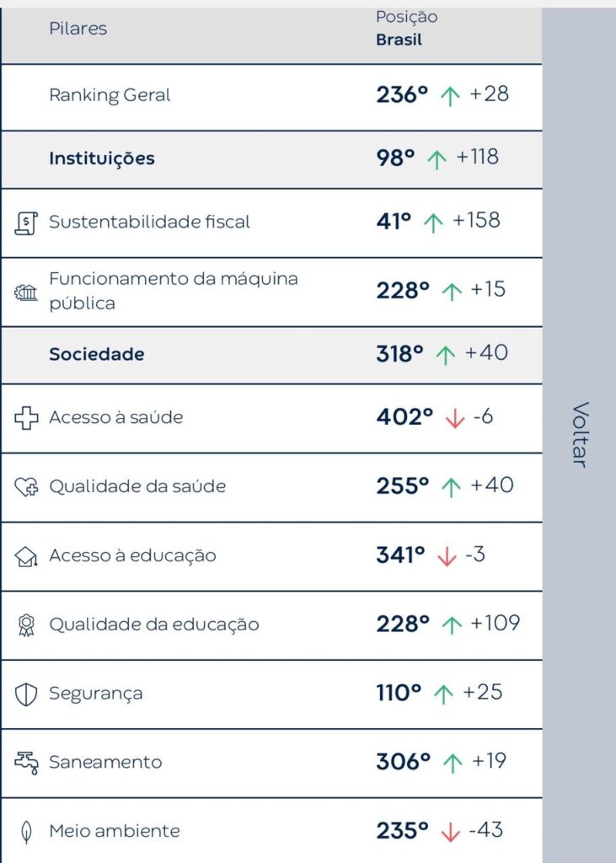The width and height of the screenshot is (616, 863).
Task: Click the Pilares column header
Action: [x=78, y=29]
